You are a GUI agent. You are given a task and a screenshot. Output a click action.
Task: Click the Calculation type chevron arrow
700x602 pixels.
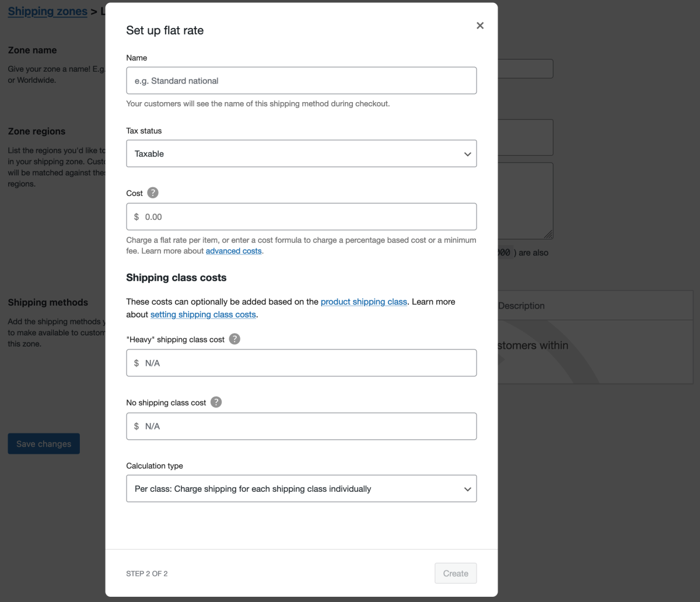[x=467, y=489]
